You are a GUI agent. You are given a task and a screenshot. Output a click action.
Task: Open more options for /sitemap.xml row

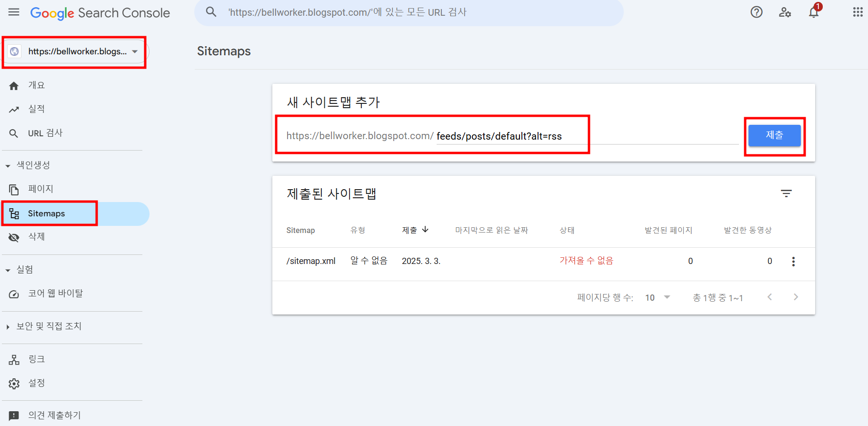(x=793, y=262)
